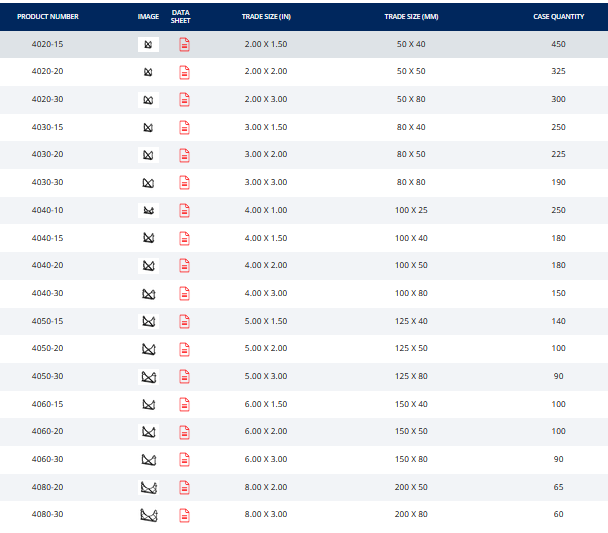Select product number 4050-20 row
This screenshot has height=533, width=608.
[48, 349]
